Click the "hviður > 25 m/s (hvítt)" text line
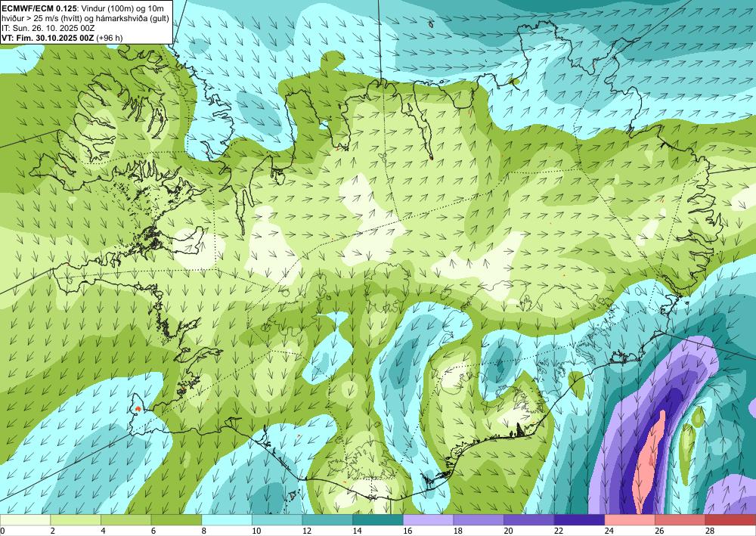The image size is (756, 536). click(41, 18)
